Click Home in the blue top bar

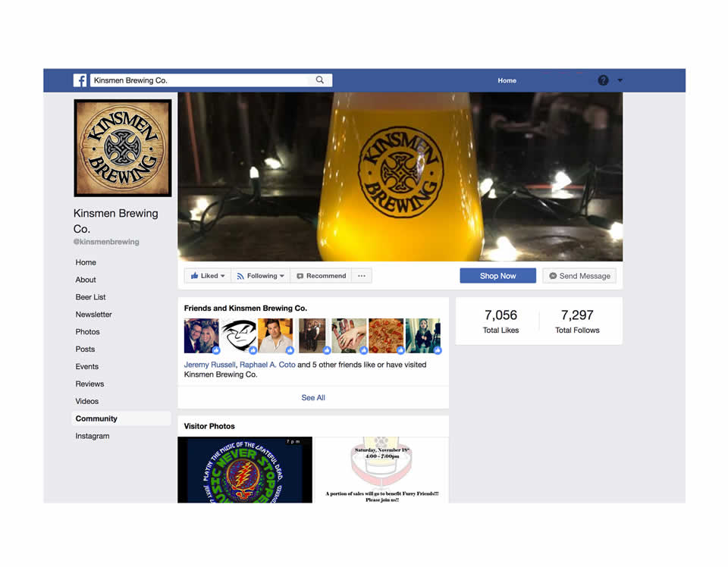507,80
